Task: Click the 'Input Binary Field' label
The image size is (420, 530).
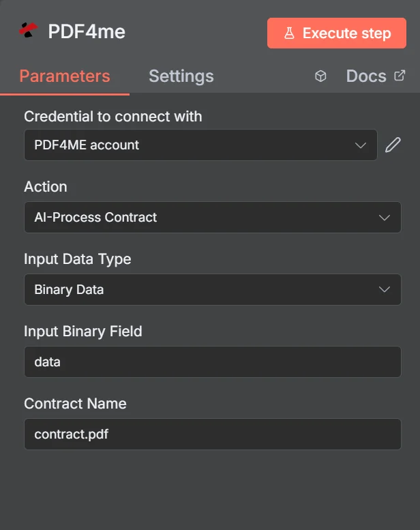Action: tap(82, 332)
